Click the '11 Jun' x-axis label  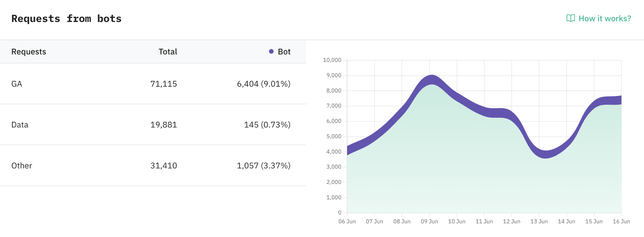[x=484, y=221]
